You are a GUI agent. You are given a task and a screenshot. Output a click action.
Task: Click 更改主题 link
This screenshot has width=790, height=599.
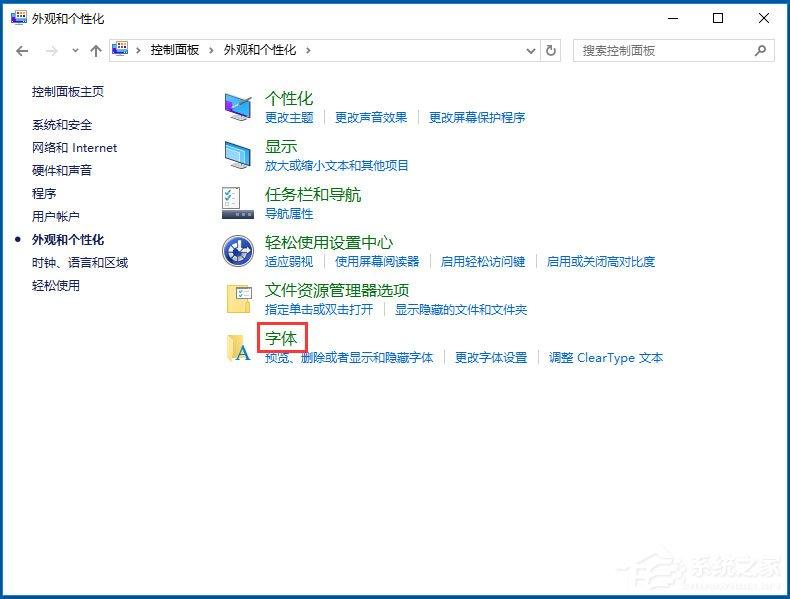point(289,118)
